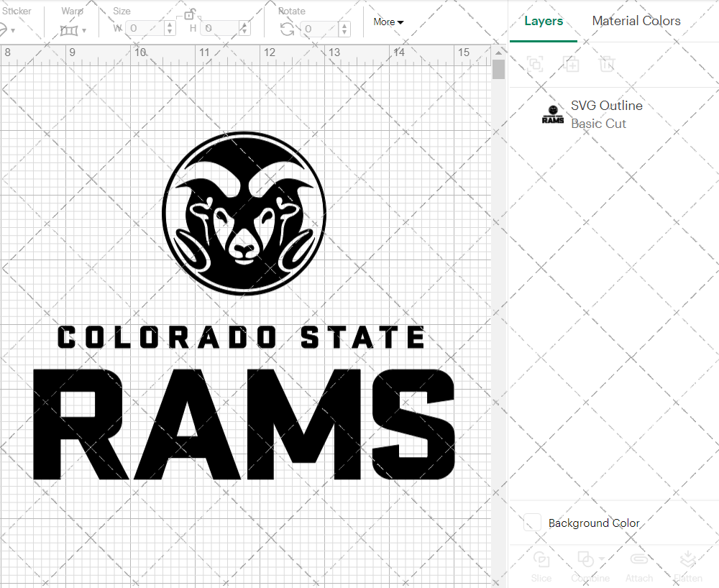Click the Rotate angle input field
This screenshot has width=719, height=588.
click(320, 29)
